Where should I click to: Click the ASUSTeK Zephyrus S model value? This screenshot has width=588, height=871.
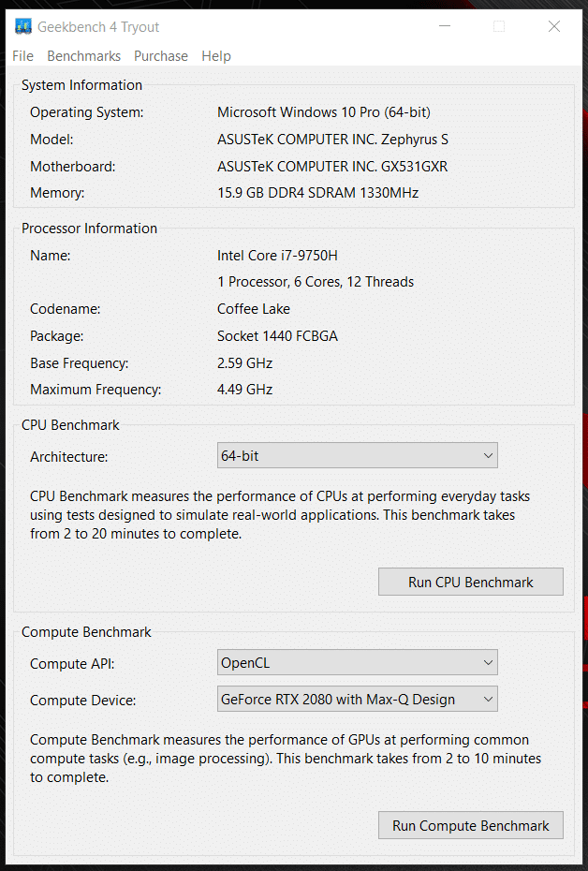click(x=332, y=140)
